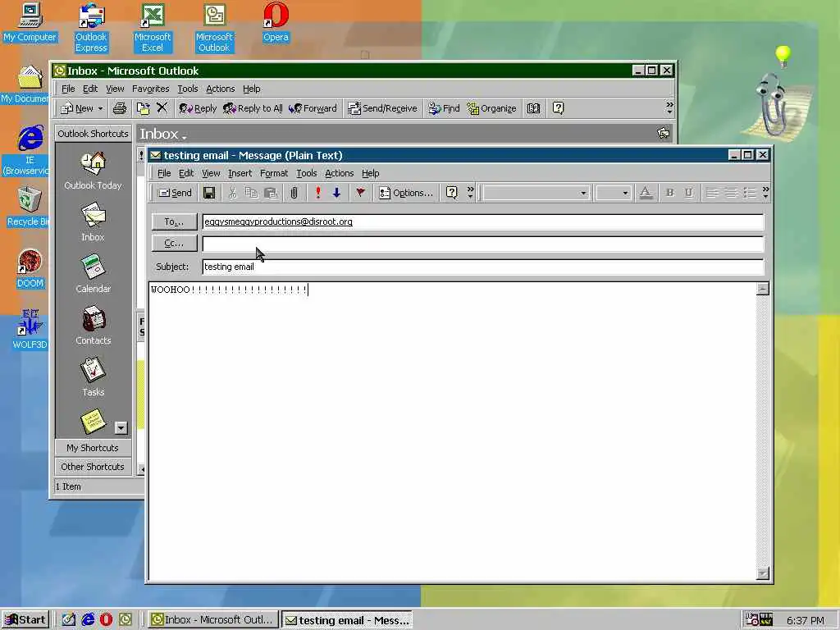840x630 pixels.
Task: Move to Folder icon in Outlook
Action: (143, 108)
